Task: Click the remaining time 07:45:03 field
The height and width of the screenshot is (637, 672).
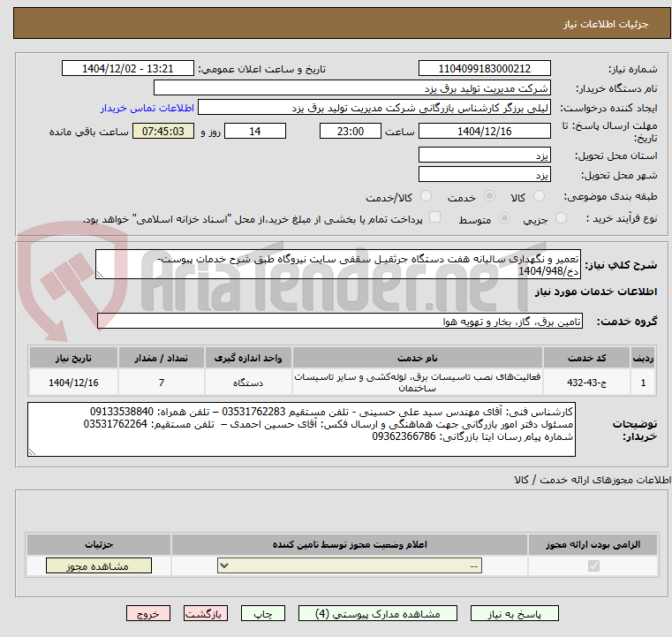Action: (x=162, y=131)
